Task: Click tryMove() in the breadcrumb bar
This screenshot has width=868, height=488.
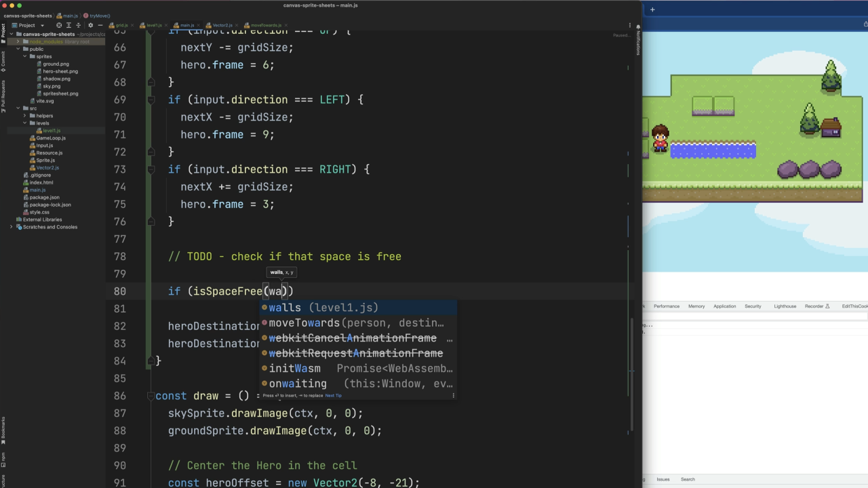Action: pos(96,15)
